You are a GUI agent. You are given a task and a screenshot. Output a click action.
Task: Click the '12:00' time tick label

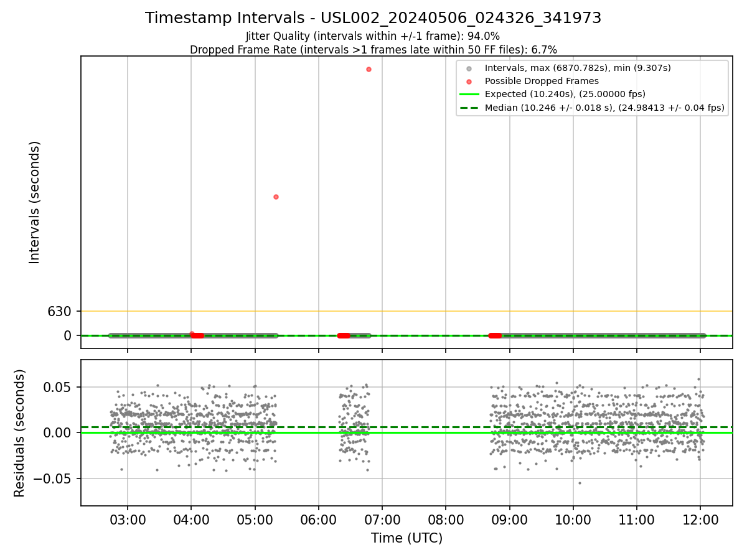click(x=700, y=520)
